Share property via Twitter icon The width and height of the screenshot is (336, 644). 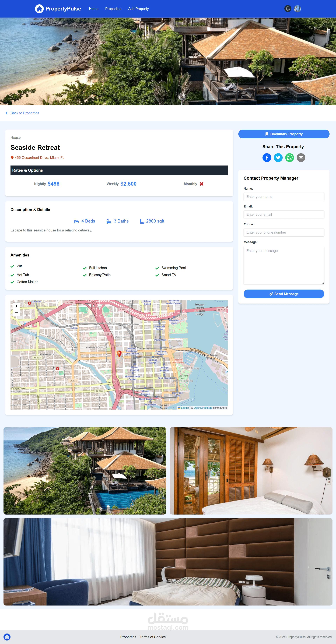pos(278,157)
